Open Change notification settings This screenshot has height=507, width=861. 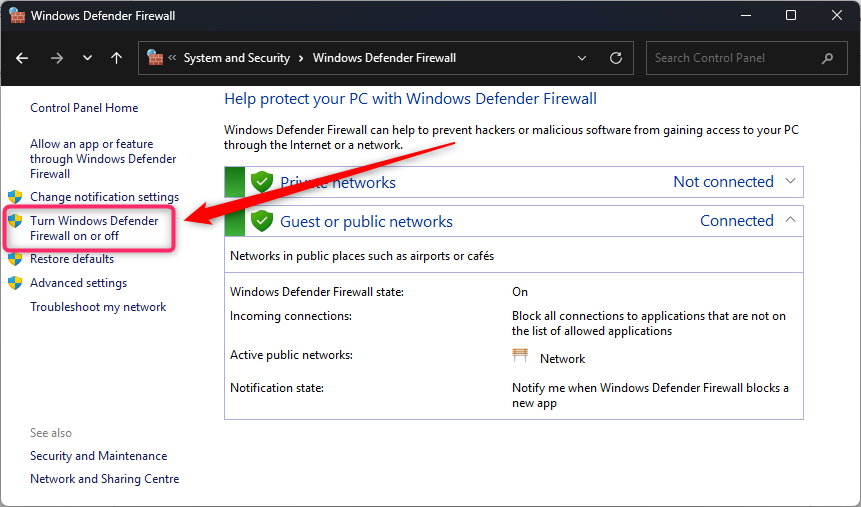pos(104,197)
